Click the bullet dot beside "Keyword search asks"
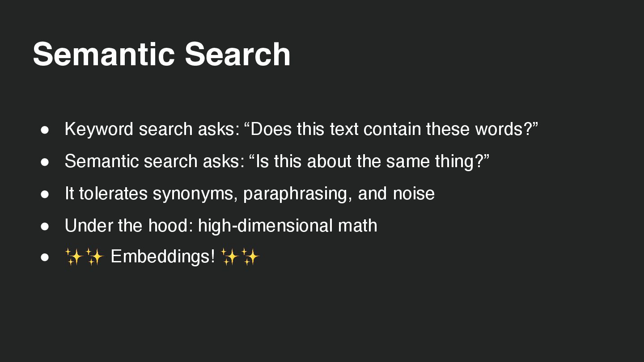 click(x=45, y=130)
